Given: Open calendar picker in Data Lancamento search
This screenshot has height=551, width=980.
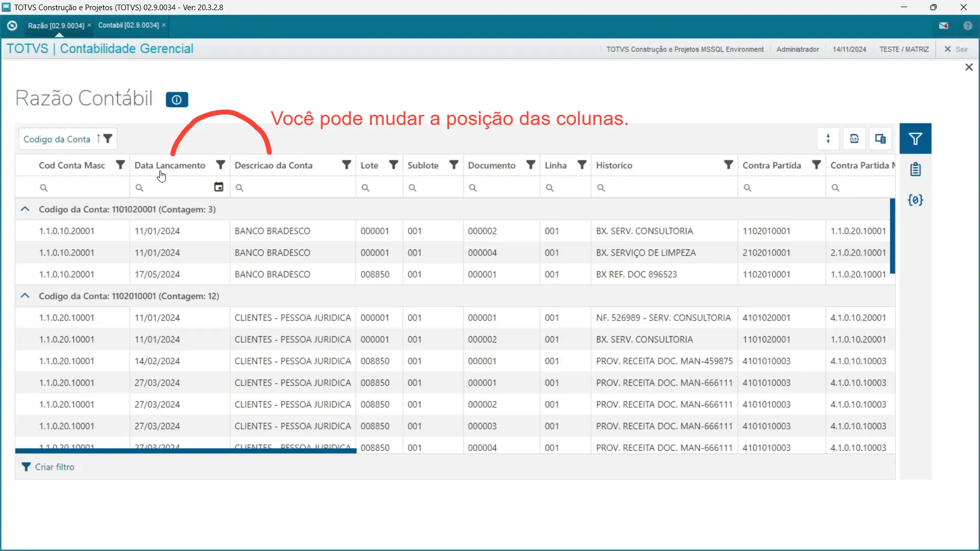Looking at the screenshot, I should click(218, 187).
